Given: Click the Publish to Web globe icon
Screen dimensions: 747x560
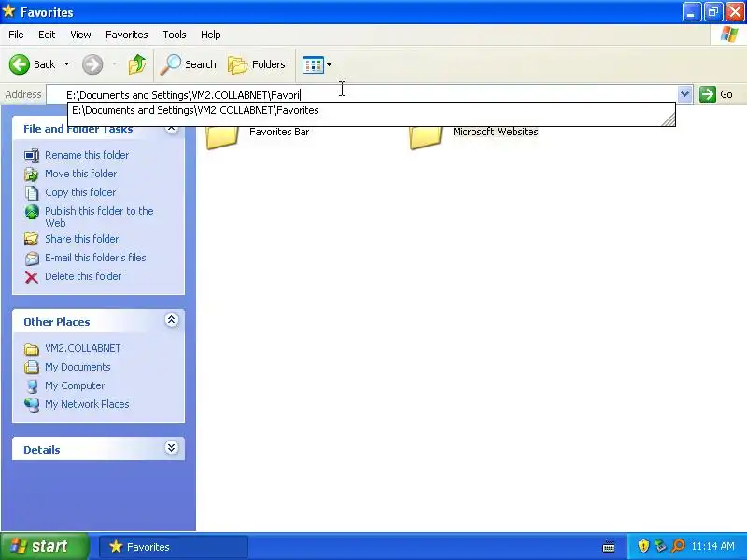Looking at the screenshot, I should click(32, 212).
